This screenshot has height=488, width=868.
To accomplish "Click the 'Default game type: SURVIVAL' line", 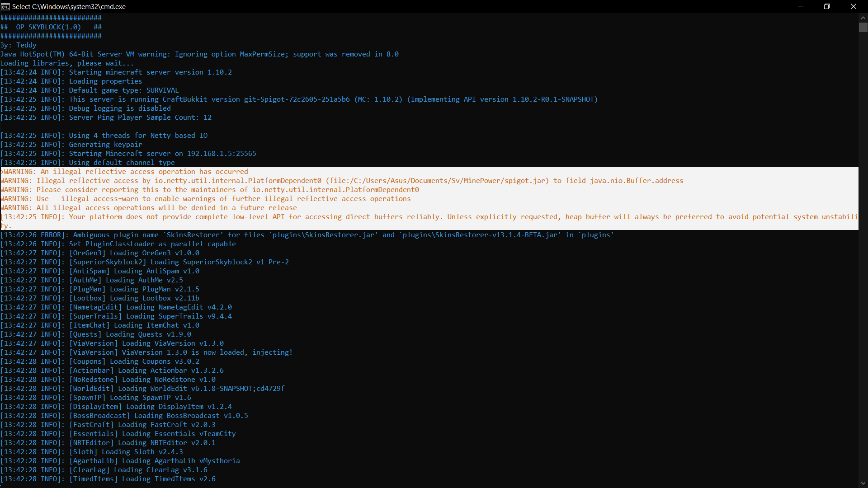I will click(123, 90).
